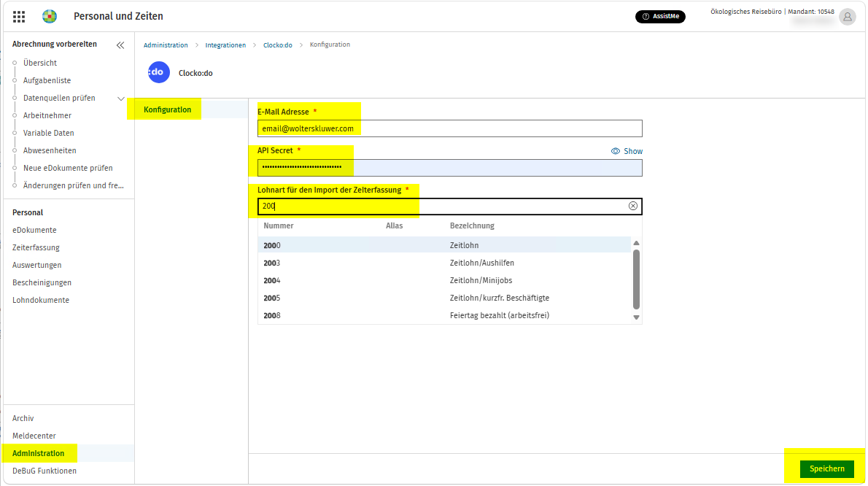This screenshot has width=868, height=486.
Task: Expand Datenquellen prüfen chevron
Action: [120, 99]
